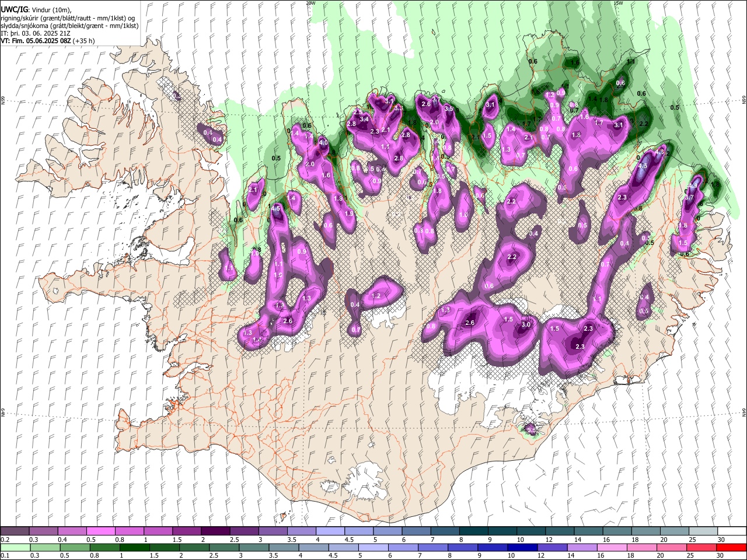Choose the 14–16 swatch in lower legend row
Viewport: 747px width, 560px height.
pyautogui.click(x=581, y=547)
